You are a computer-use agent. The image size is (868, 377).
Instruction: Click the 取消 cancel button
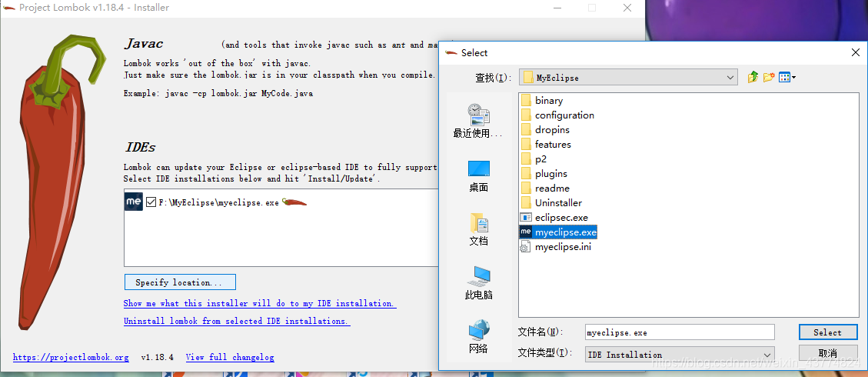tap(827, 353)
